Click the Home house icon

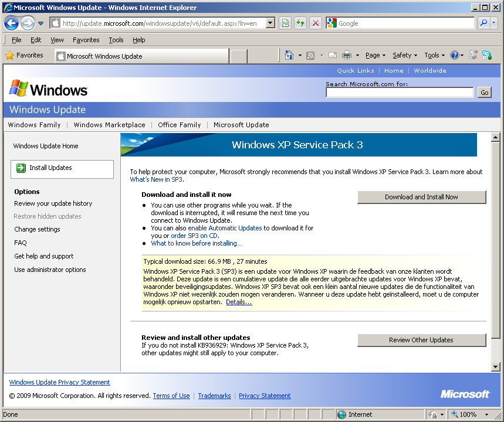[289, 55]
